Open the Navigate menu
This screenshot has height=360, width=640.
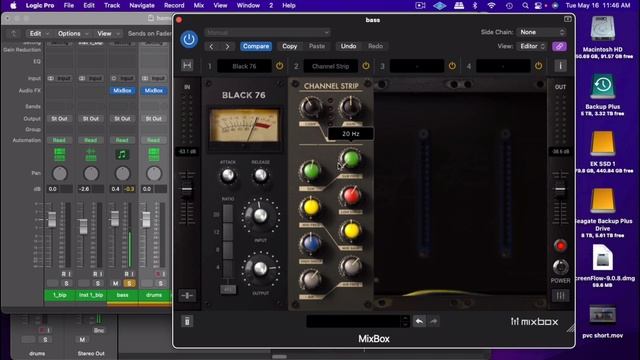(x=142, y=5)
